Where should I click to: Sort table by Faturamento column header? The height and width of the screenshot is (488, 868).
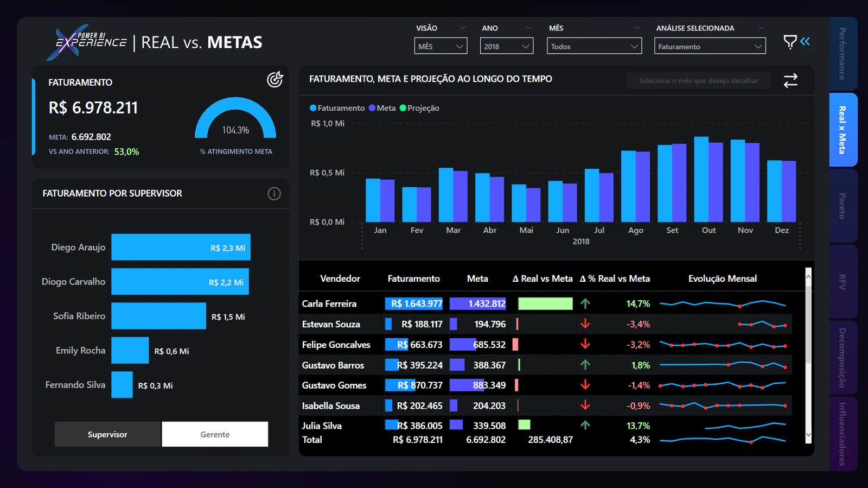[x=414, y=278]
